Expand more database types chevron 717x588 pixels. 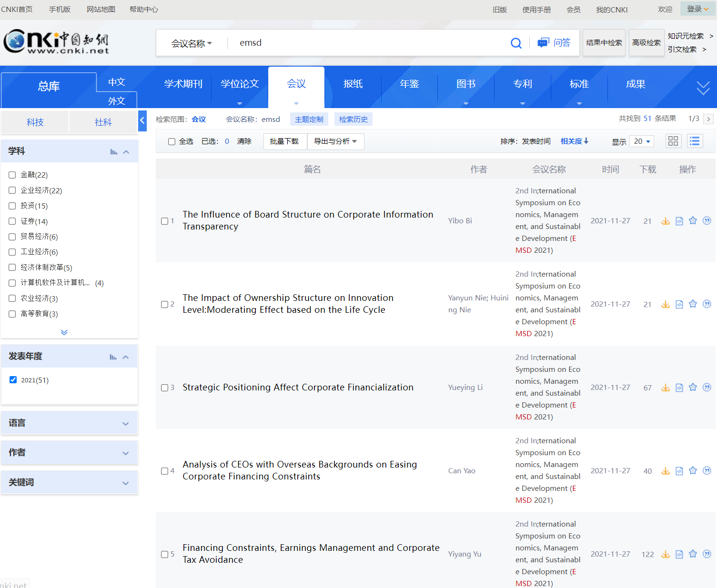pyautogui.click(x=703, y=88)
